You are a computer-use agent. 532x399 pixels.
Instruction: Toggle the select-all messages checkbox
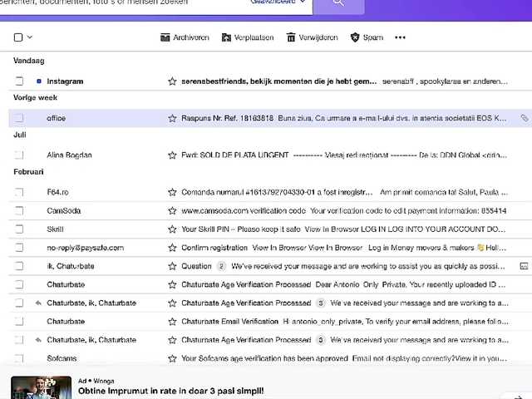pyautogui.click(x=18, y=37)
